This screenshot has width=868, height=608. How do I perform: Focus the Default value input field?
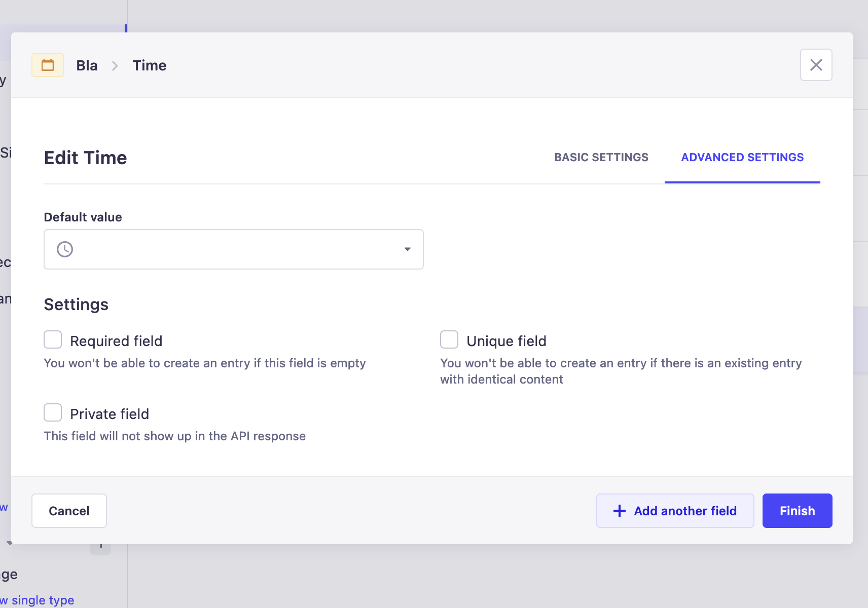233,249
